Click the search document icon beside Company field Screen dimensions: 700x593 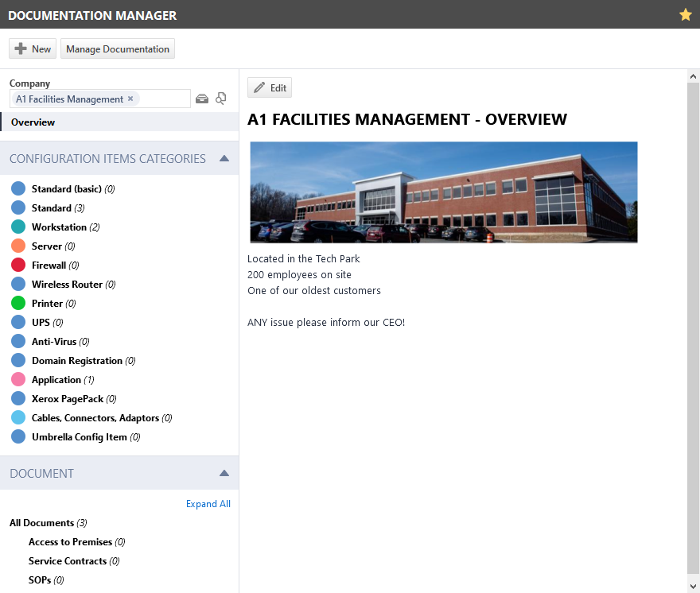pyautogui.click(x=220, y=98)
